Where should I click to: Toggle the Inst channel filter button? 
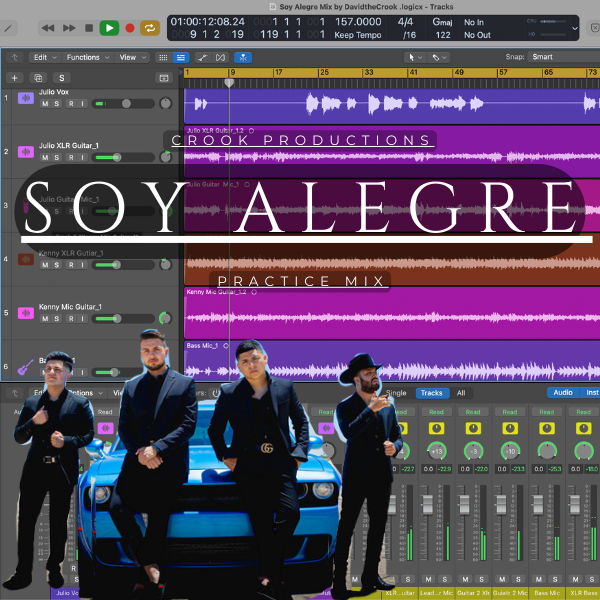click(x=591, y=393)
